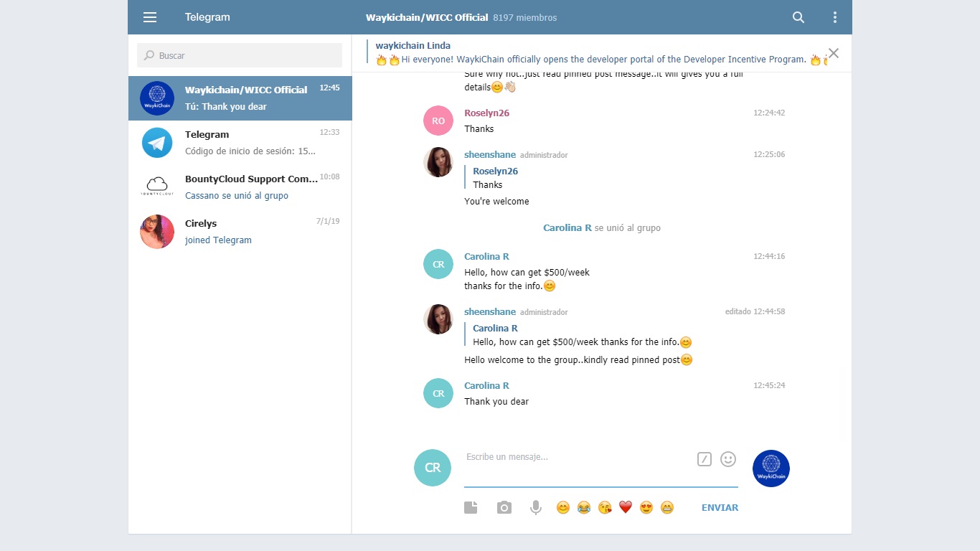The height and width of the screenshot is (551, 980).
Task: Open the quoted Carolina R reply preview
Action: pos(579,335)
